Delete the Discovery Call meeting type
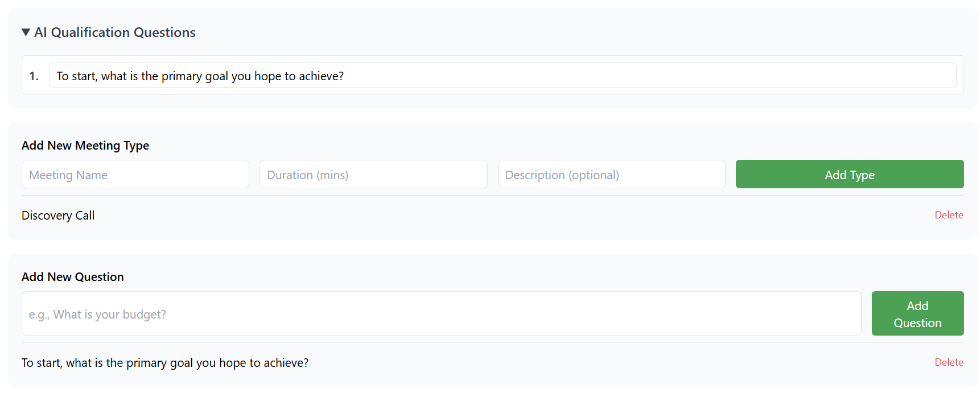Viewport: 980px width, 401px height. (x=948, y=215)
